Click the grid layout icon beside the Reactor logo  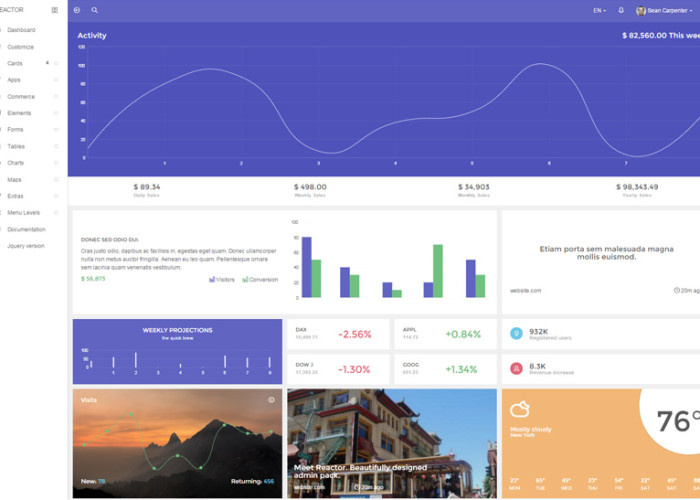[x=54, y=10]
